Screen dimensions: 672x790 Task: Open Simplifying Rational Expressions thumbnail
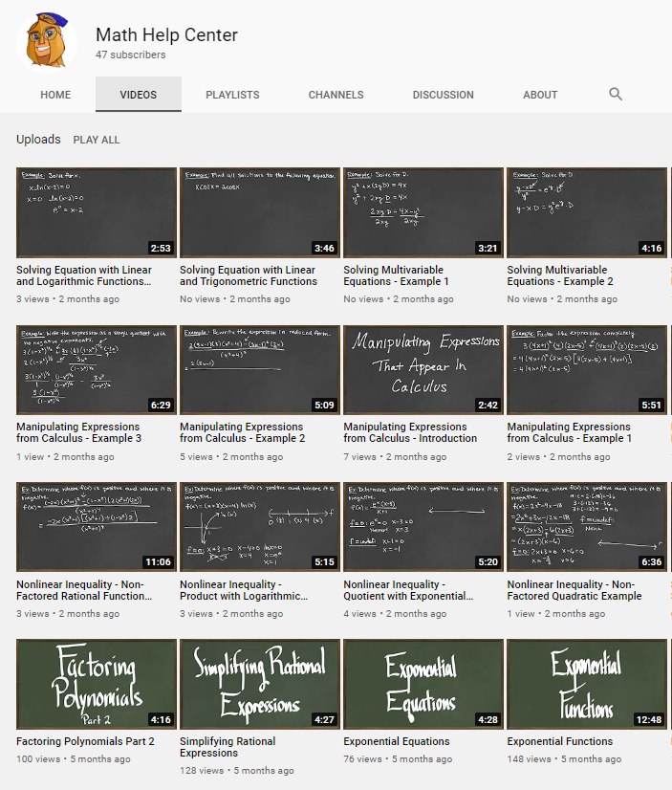[260, 684]
